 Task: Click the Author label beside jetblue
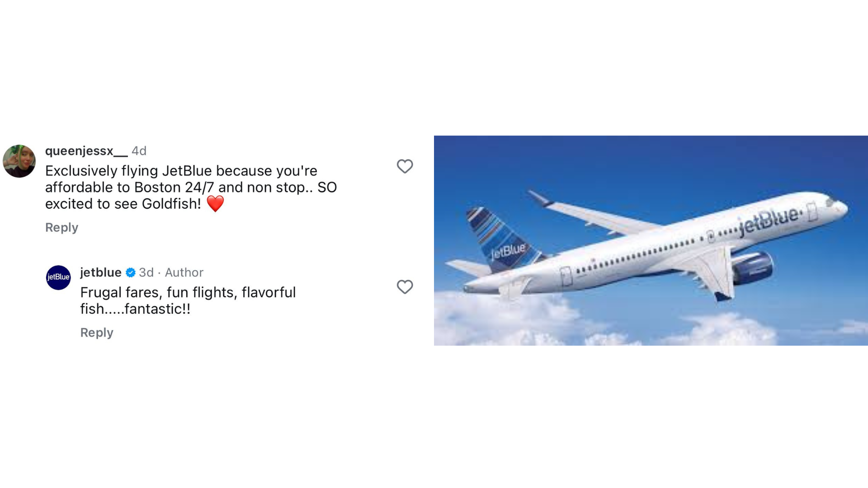click(x=184, y=272)
